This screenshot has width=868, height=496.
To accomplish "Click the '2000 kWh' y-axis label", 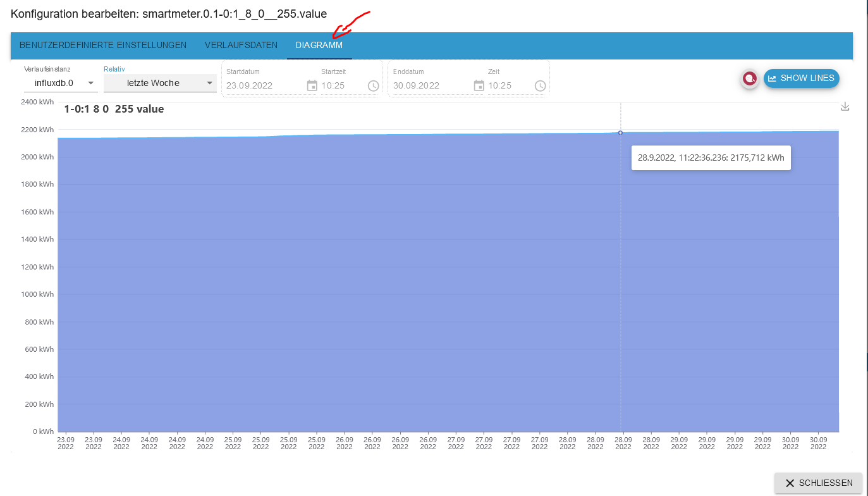I will (37, 157).
